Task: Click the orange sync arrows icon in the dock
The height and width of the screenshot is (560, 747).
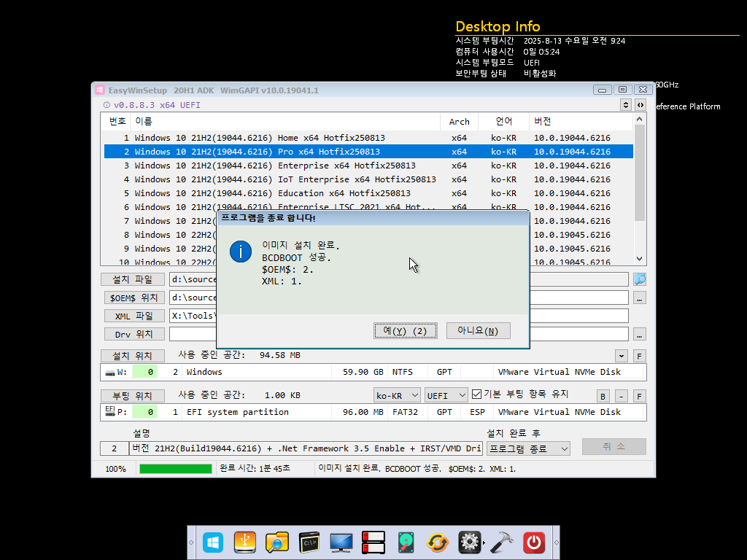Action: click(438, 542)
